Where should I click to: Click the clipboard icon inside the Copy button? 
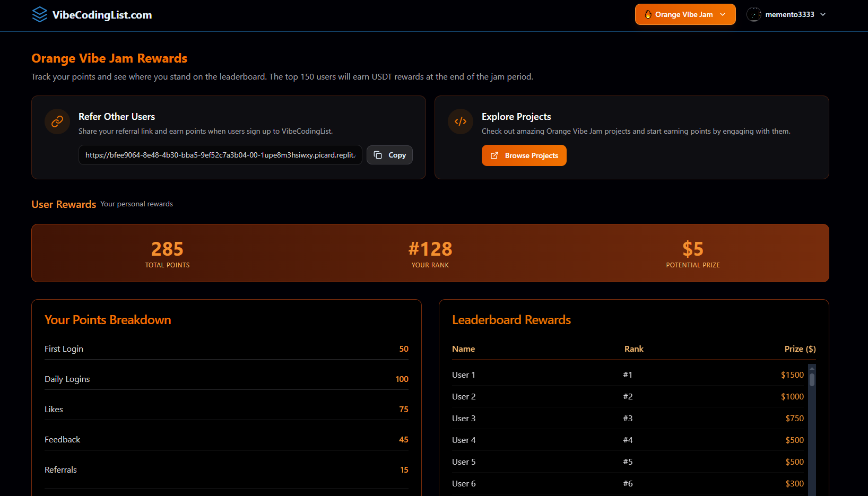point(378,155)
